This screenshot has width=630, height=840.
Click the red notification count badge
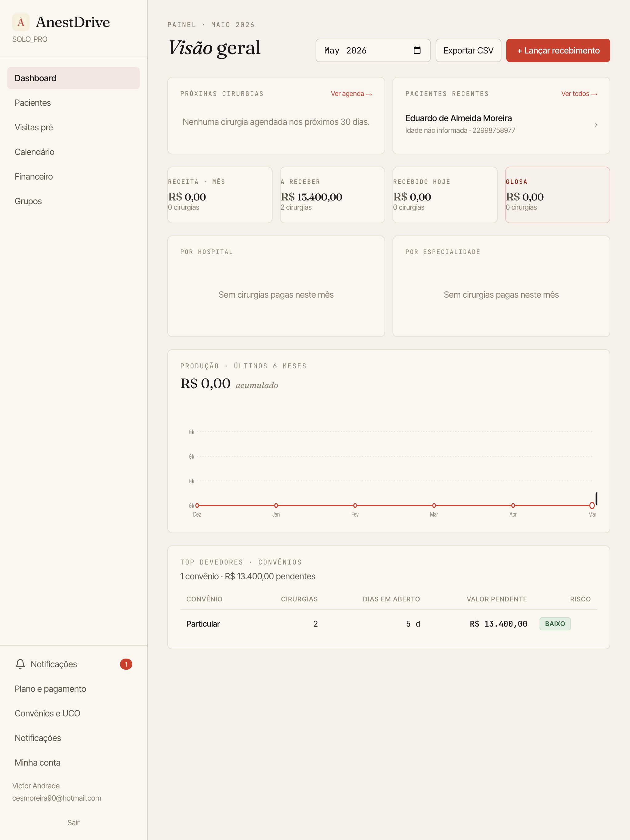pyautogui.click(x=126, y=664)
